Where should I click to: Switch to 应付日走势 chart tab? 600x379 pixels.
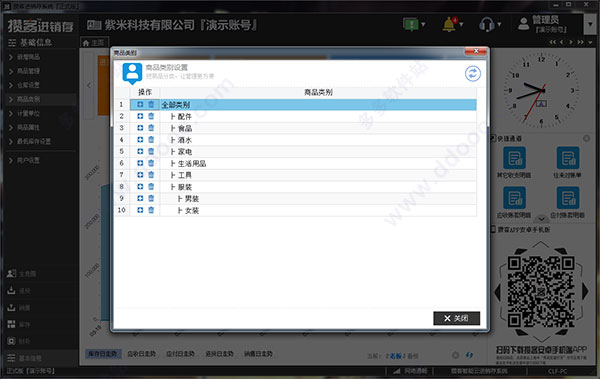pyautogui.click(x=181, y=354)
